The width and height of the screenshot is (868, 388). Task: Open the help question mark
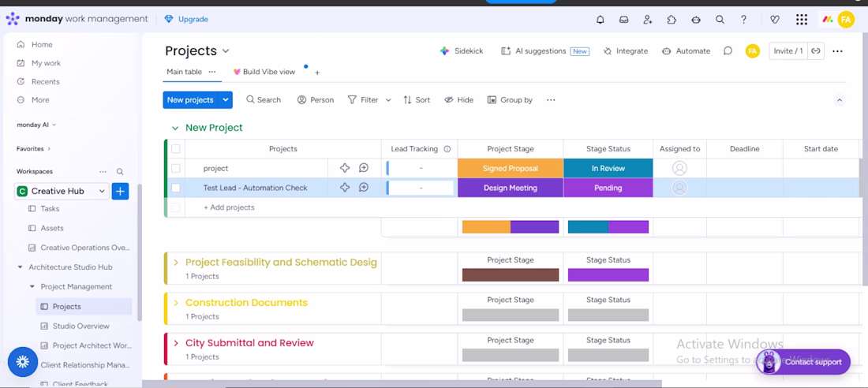pos(744,20)
